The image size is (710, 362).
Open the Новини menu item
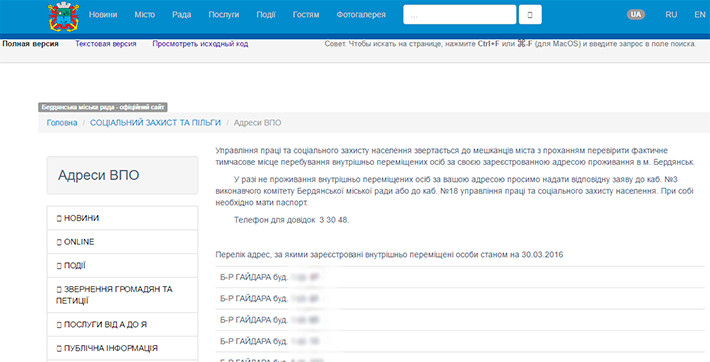tap(103, 14)
